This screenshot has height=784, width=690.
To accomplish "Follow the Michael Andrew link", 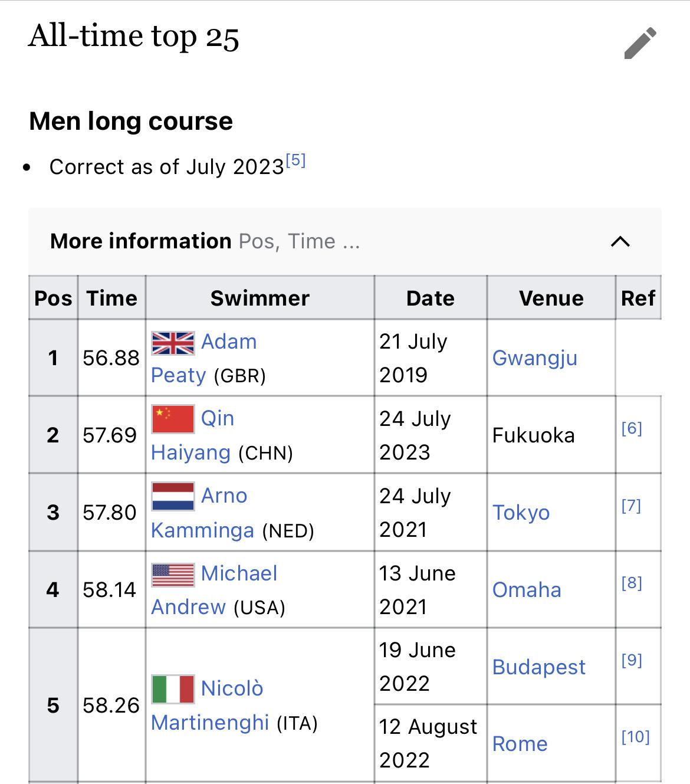I will click(x=214, y=590).
